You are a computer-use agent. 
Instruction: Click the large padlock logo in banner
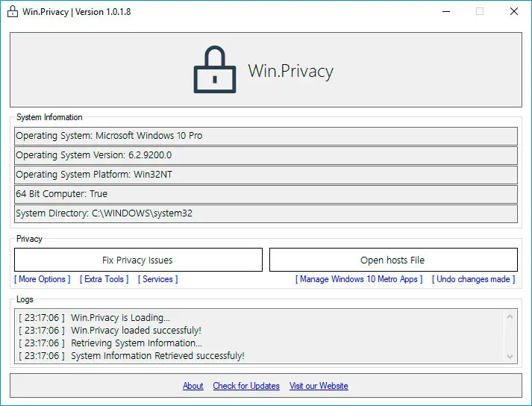215,69
